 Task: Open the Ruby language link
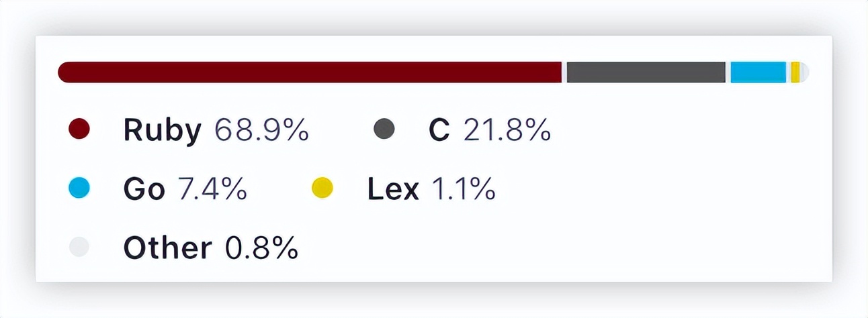click(162, 131)
